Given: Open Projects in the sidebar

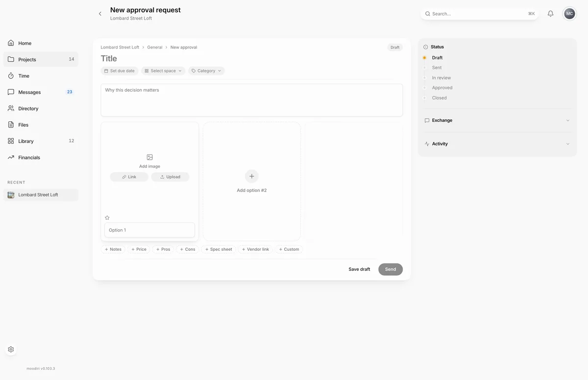Looking at the screenshot, I should (x=41, y=59).
